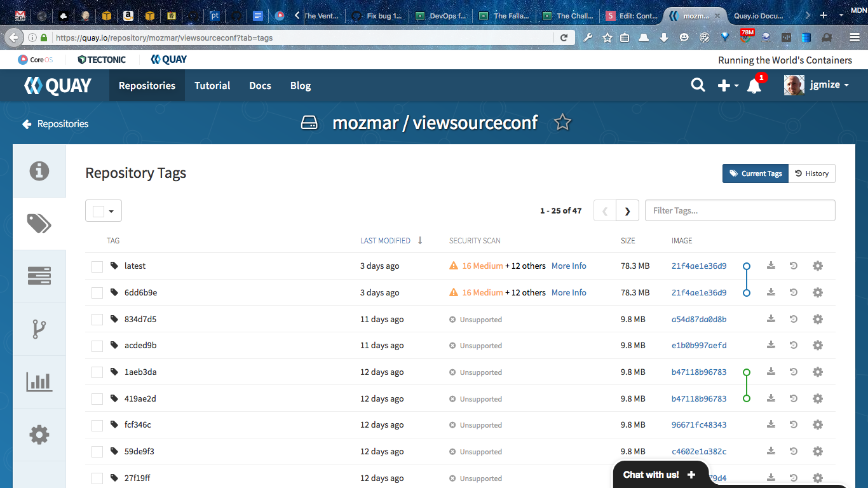Sort by the Tag column header

(113, 241)
